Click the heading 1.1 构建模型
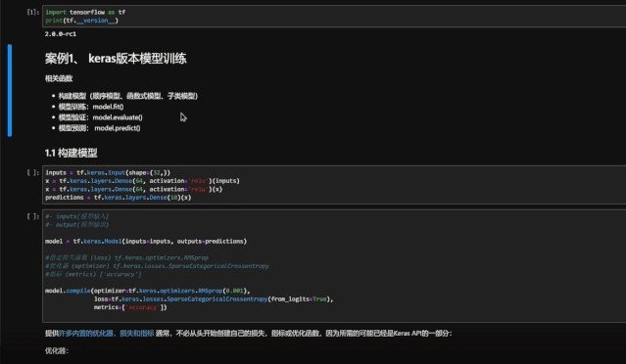This screenshot has width=626, height=364. (72, 153)
